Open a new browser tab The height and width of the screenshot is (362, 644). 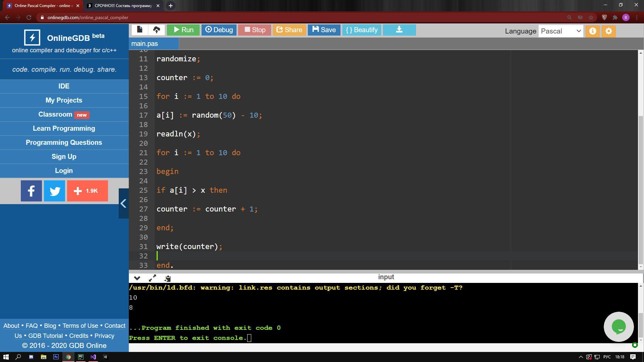(170, 6)
